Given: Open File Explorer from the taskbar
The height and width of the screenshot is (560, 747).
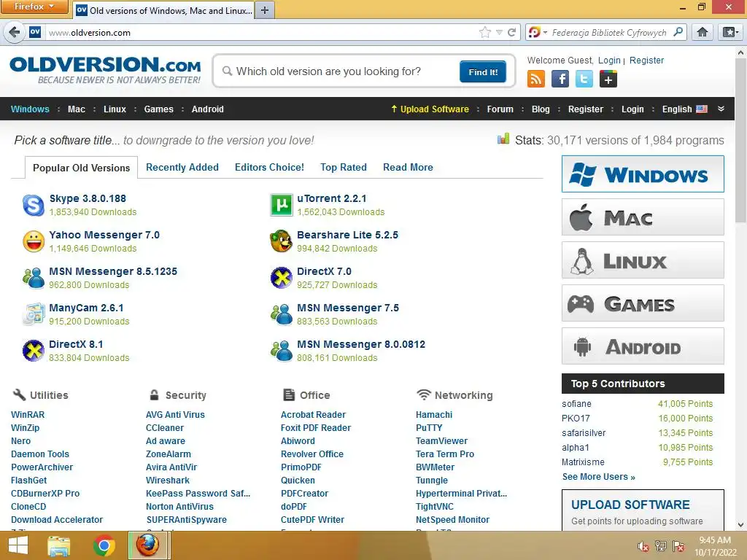Looking at the screenshot, I should coord(59,545).
